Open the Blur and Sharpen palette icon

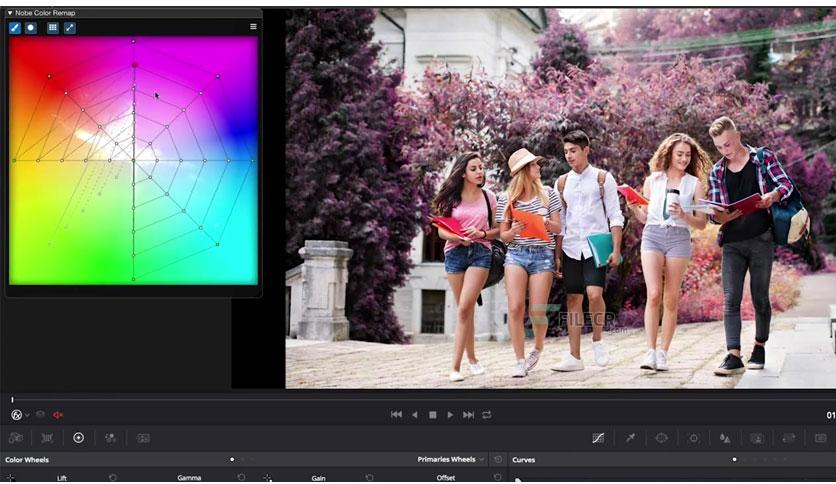coord(725,438)
